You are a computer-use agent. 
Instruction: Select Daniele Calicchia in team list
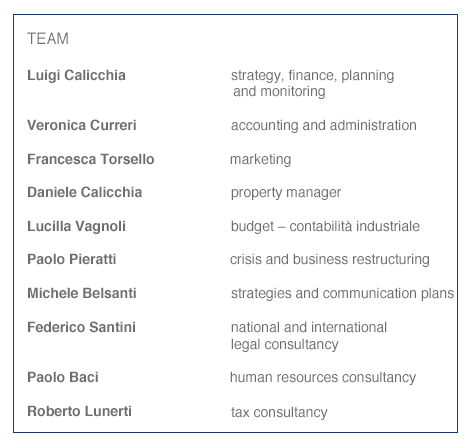click(x=85, y=192)
